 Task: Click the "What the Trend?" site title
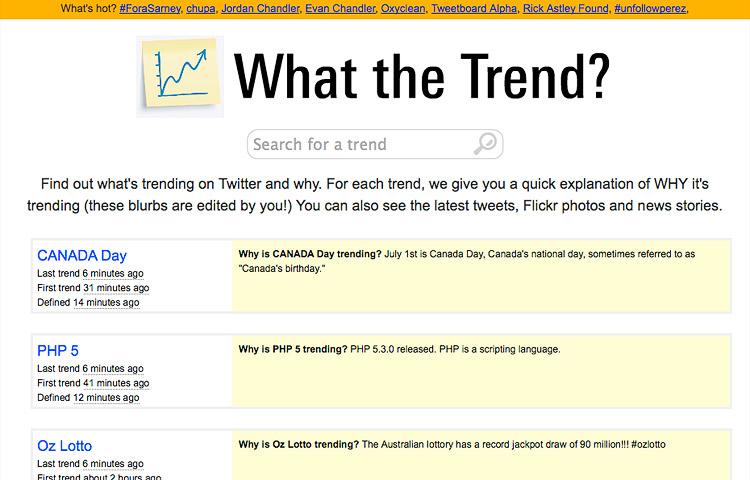pos(420,77)
